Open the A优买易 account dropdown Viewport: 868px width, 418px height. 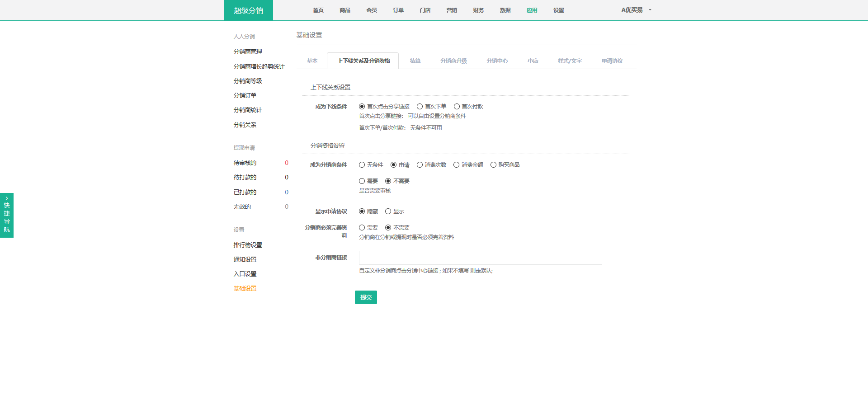pos(636,10)
